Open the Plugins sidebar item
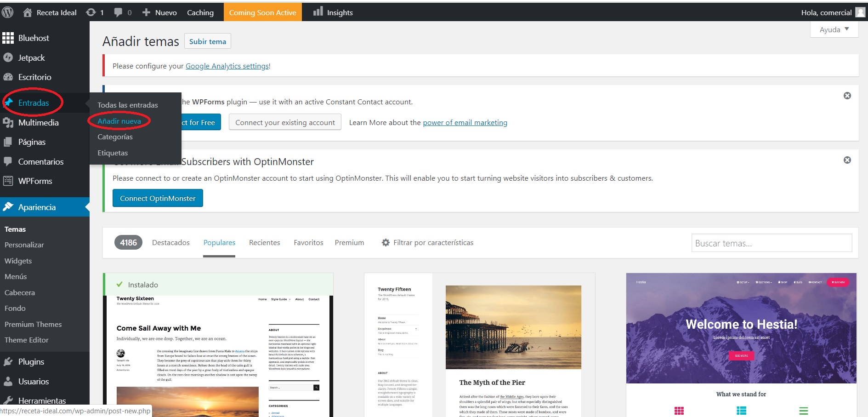 [x=31, y=362]
